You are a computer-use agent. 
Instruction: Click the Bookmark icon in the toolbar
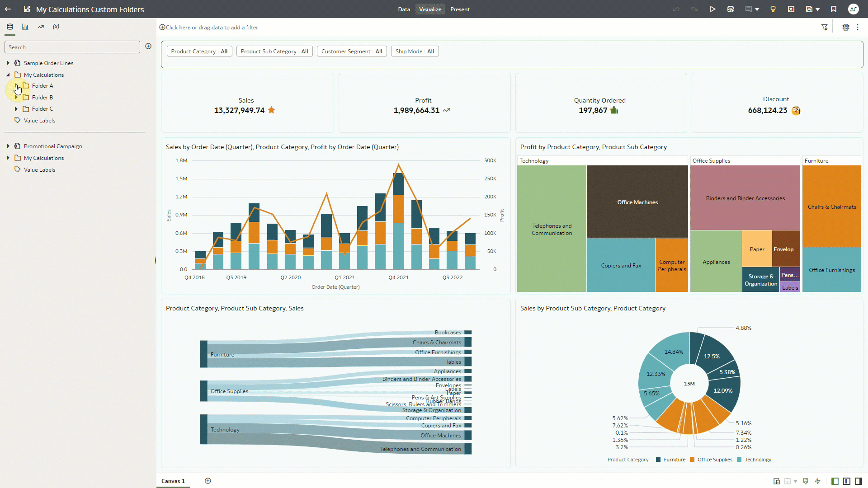833,9
